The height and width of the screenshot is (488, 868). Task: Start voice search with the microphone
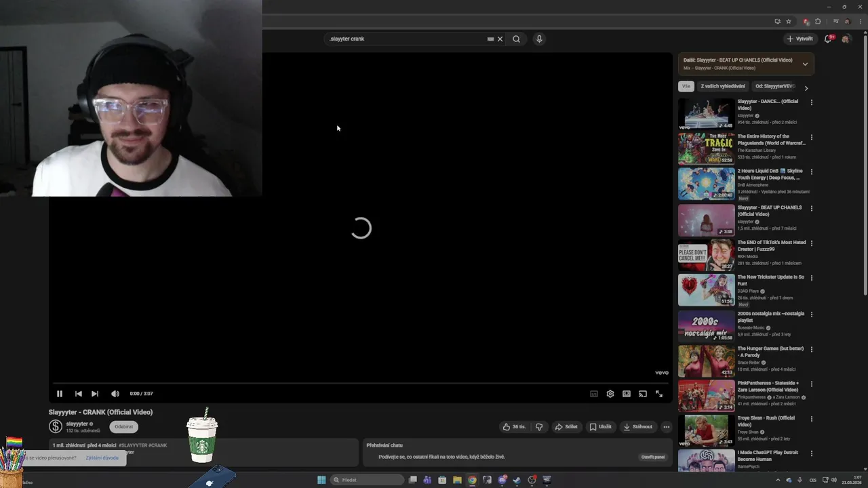pos(539,39)
